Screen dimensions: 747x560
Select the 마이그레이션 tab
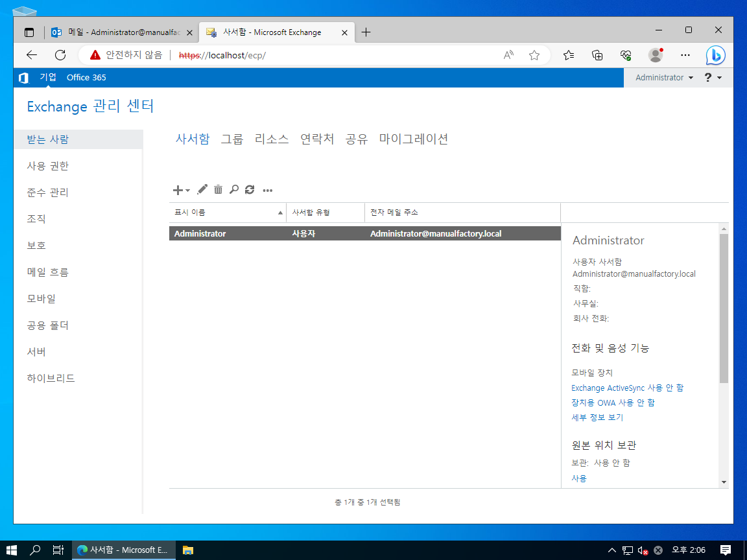[414, 139]
